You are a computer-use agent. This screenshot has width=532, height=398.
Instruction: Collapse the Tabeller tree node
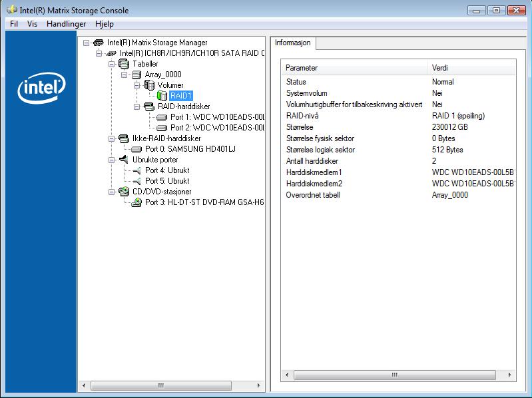(111, 64)
